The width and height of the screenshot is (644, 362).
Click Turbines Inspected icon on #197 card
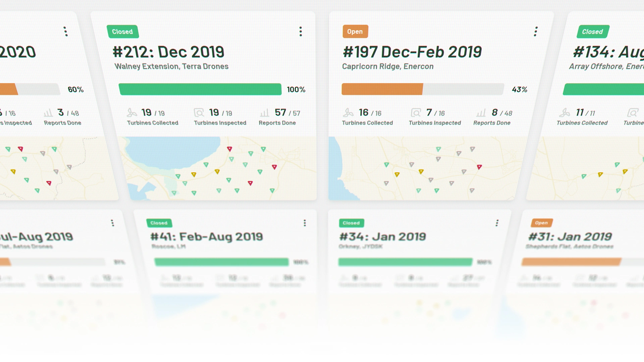416,113
